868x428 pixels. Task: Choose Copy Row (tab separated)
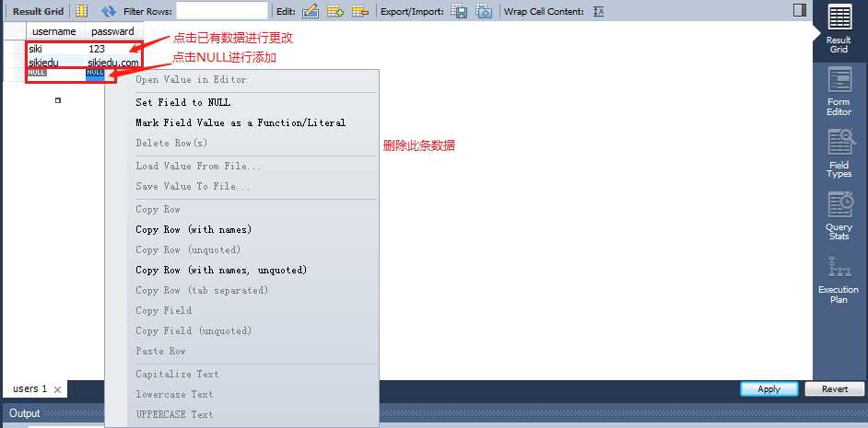(202, 290)
